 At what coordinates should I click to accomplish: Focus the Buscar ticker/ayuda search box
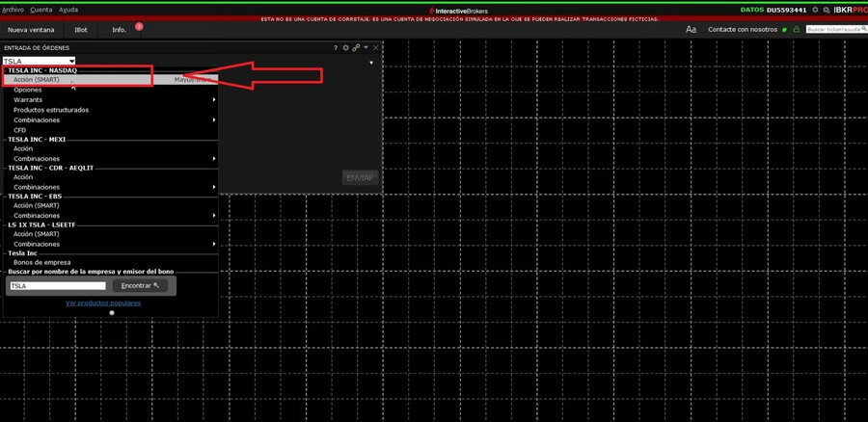pos(836,29)
